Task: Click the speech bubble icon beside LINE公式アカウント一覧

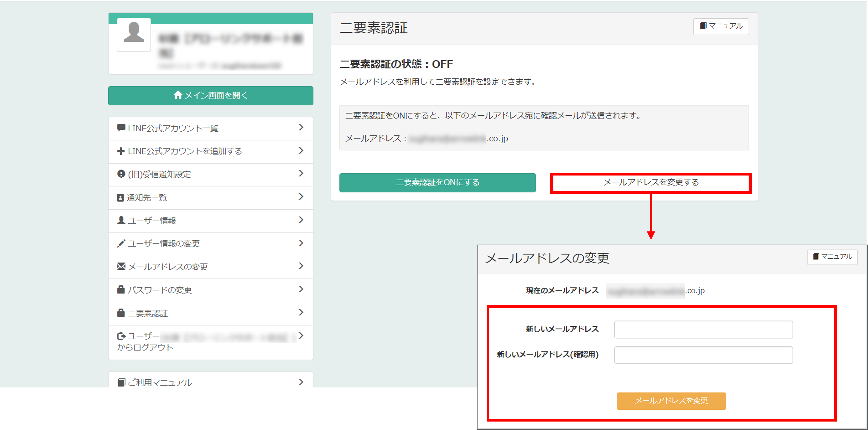Action: pos(121,128)
